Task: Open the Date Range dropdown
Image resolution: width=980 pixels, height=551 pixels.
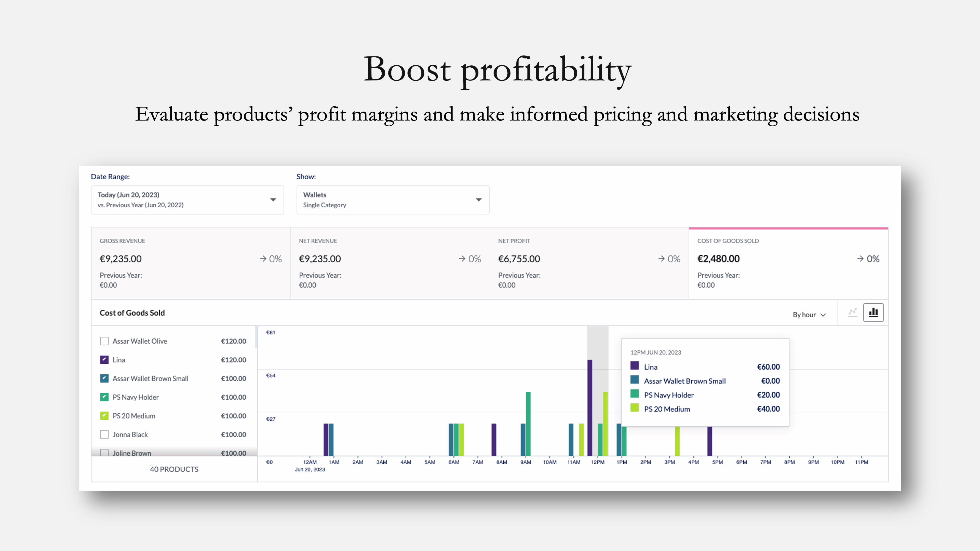Action: [187, 199]
